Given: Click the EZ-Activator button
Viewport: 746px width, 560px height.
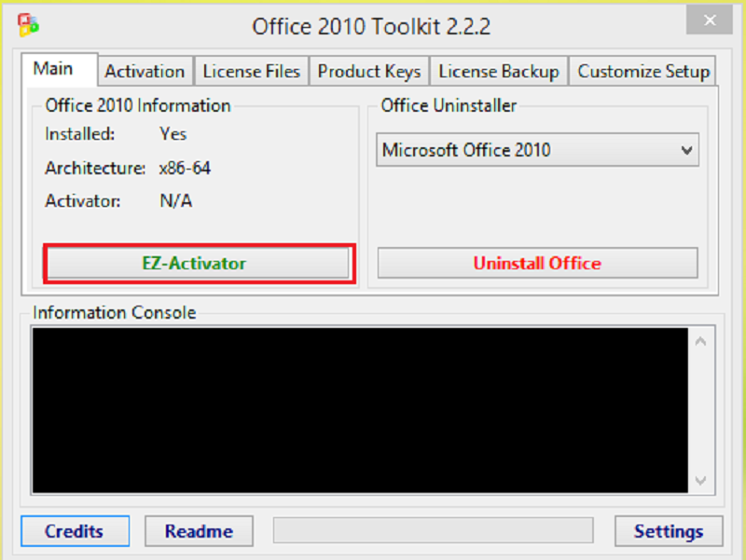Looking at the screenshot, I should (x=199, y=264).
